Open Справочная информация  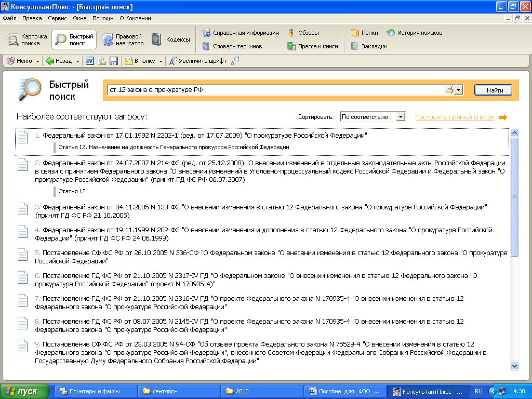click(x=241, y=33)
